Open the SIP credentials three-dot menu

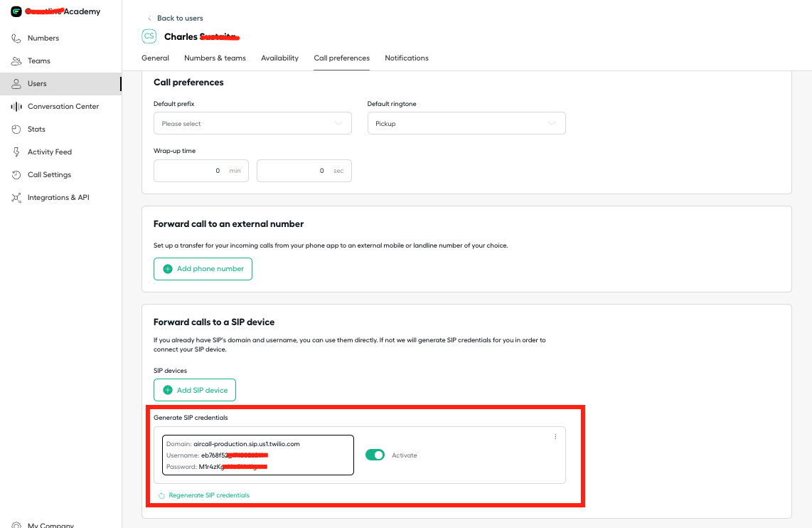click(x=555, y=437)
